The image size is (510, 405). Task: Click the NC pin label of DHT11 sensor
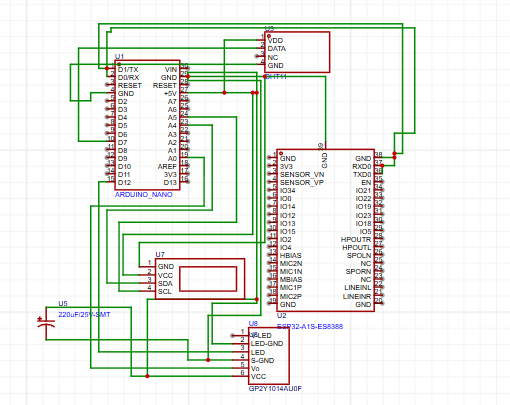pos(273,58)
